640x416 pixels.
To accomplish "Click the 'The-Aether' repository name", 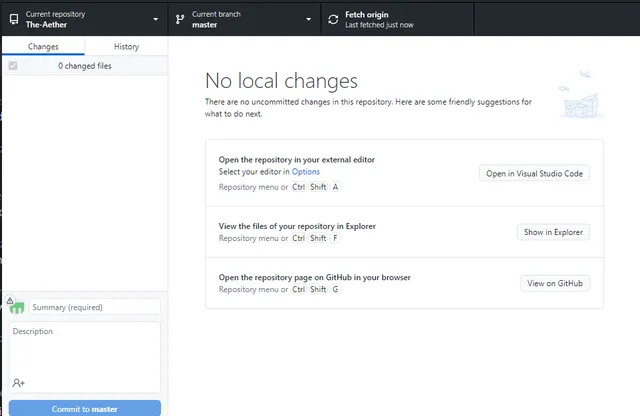I will (46, 24).
